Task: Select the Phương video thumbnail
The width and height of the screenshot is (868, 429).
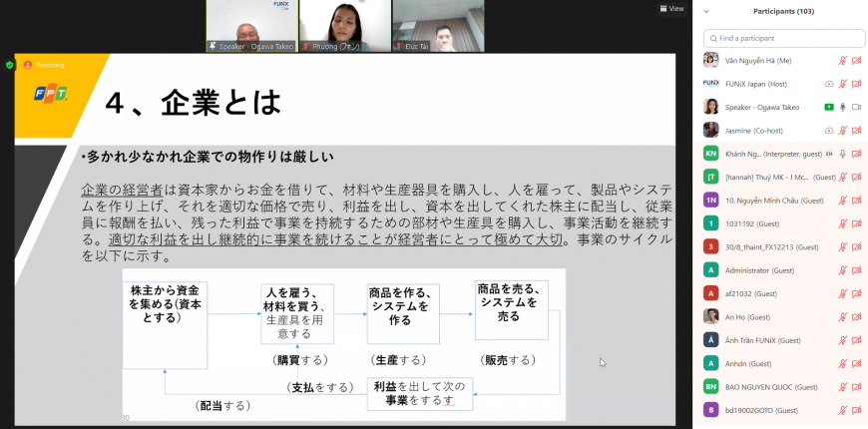Action: click(x=344, y=26)
